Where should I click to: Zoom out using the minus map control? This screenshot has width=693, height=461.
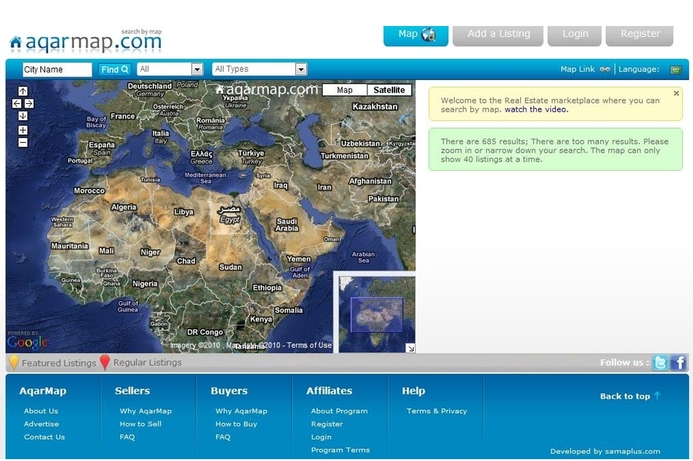tap(23, 142)
